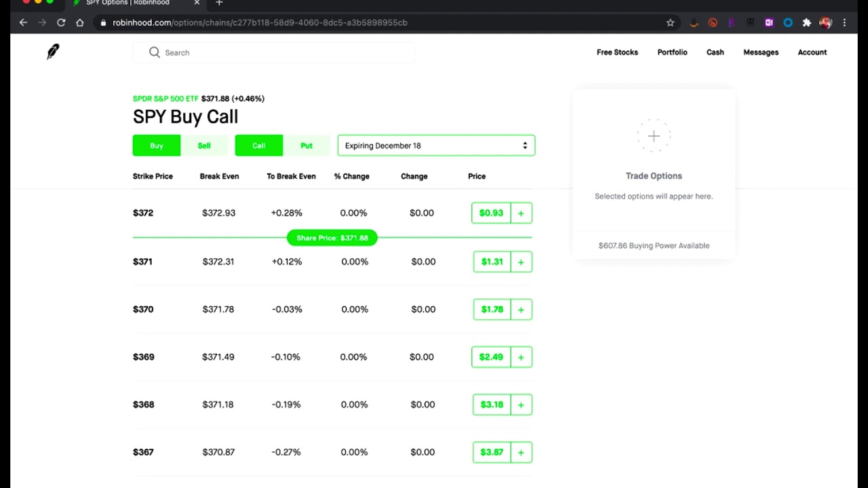Click the $1.78 price button
Screen dimensions: 868x488
[x=492, y=309]
